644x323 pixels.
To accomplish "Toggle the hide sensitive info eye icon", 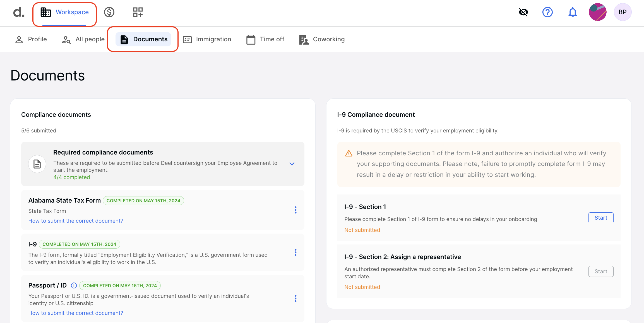I will pyautogui.click(x=523, y=12).
